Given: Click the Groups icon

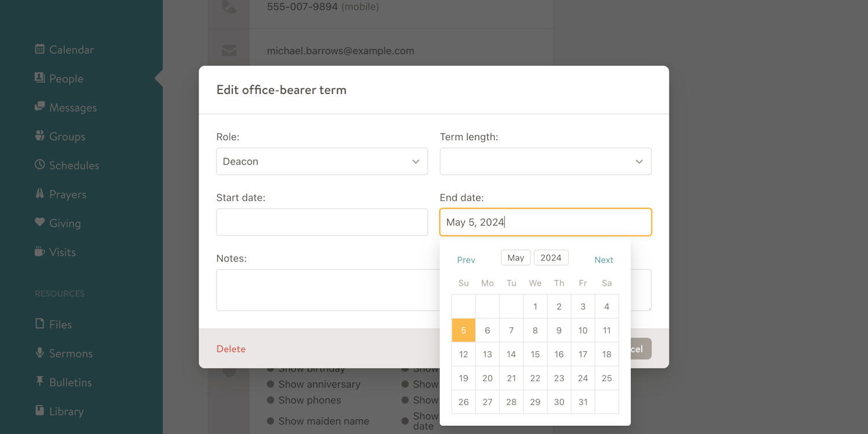Looking at the screenshot, I should (39, 136).
